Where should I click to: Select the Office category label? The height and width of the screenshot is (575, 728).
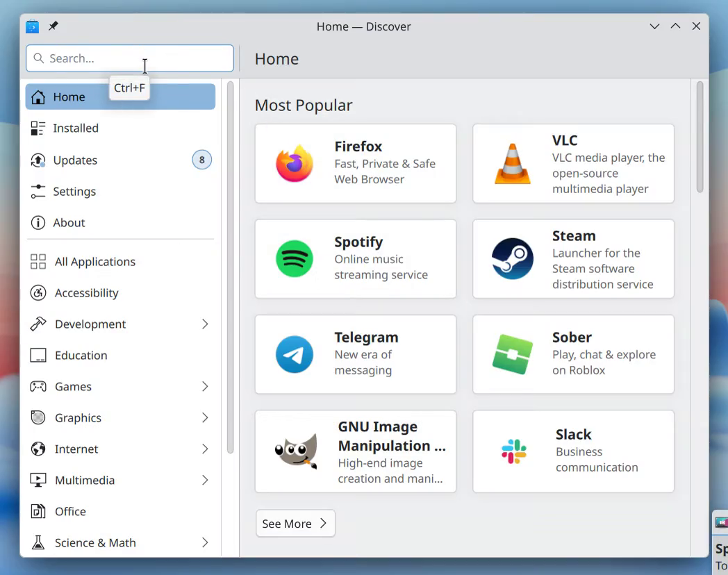(x=71, y=511)
